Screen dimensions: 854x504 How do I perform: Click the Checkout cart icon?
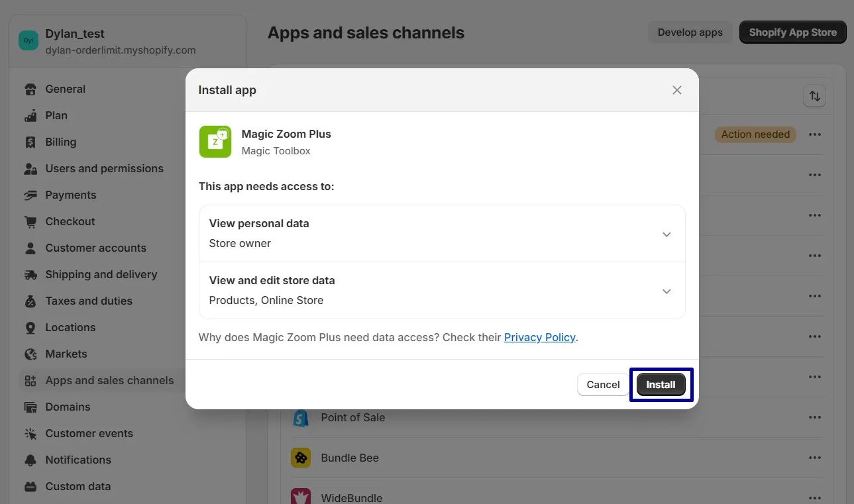[x=30, y=221]
